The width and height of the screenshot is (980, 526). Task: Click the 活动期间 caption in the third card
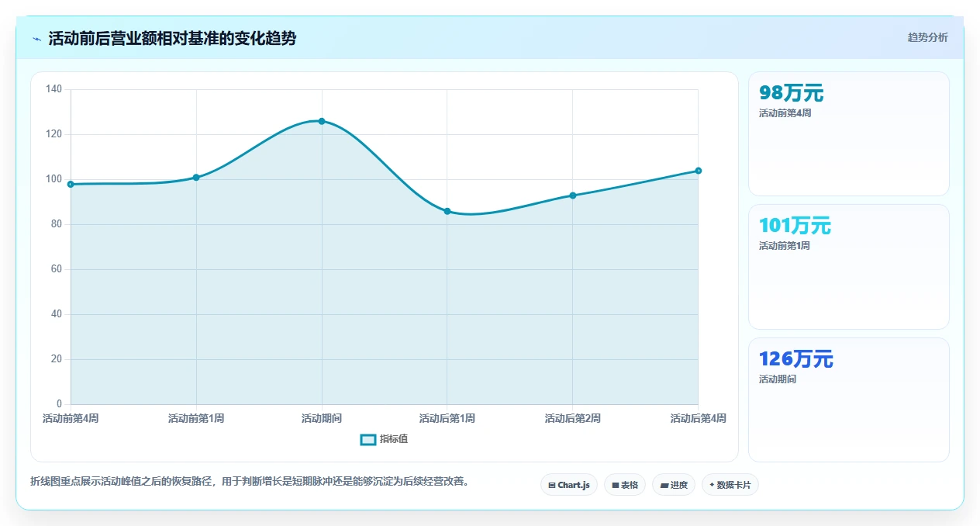pos(777,379)
